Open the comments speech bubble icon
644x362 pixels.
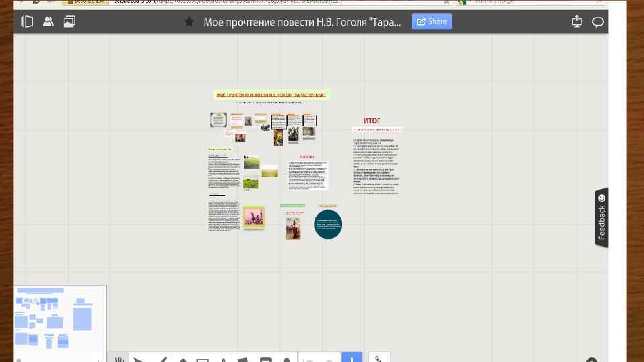click(x=598, y=21)
